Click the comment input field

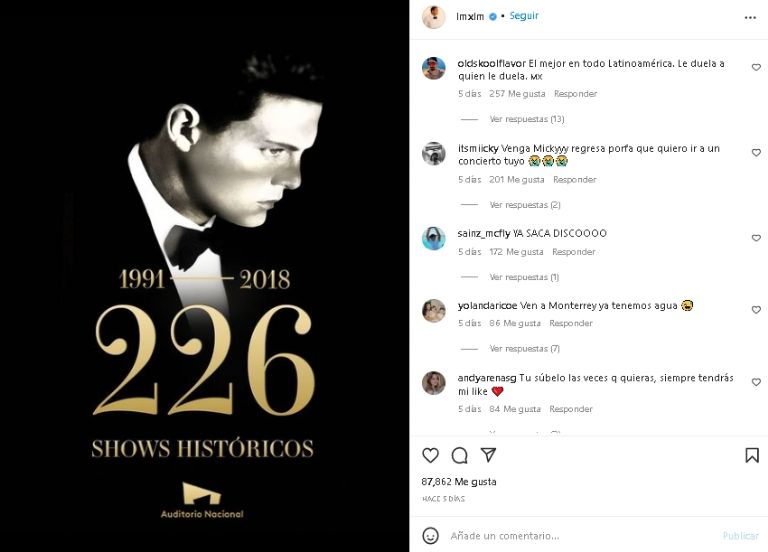[x=580, y=536]
